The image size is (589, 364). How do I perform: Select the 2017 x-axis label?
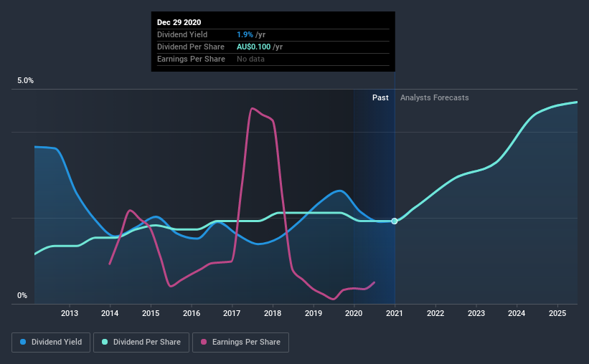click(x=232, y=313)
